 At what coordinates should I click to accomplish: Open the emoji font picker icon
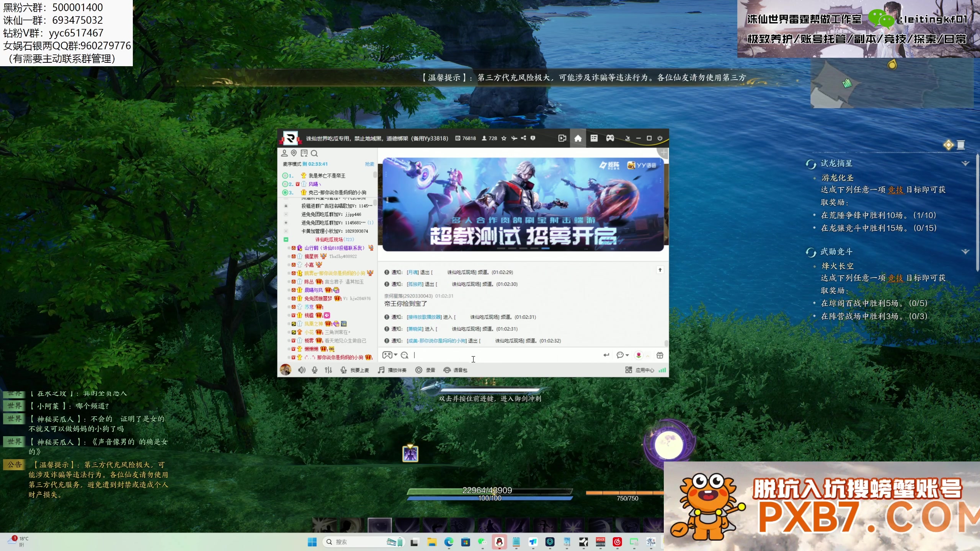pos(404,355)
